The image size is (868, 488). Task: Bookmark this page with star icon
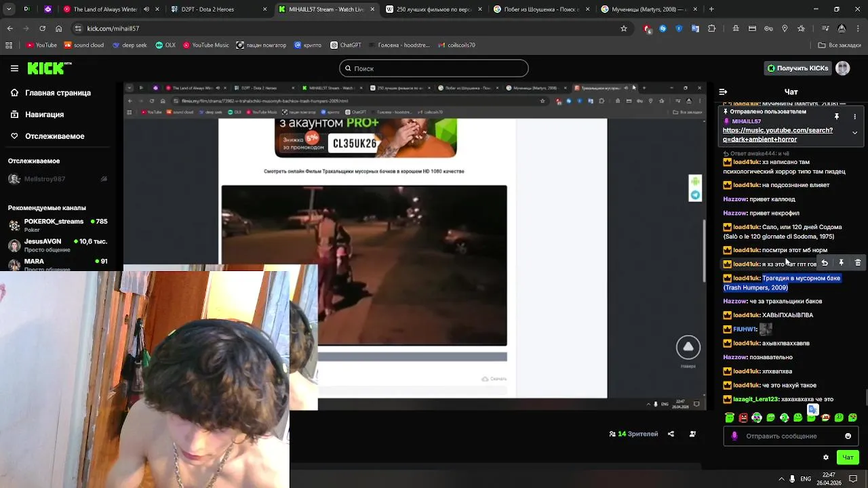(x=624, y=28)
